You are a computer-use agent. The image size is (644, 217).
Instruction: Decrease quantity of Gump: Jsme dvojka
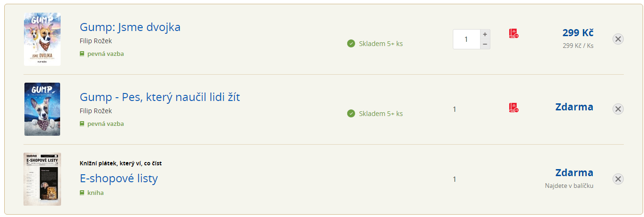pos(485,44)
